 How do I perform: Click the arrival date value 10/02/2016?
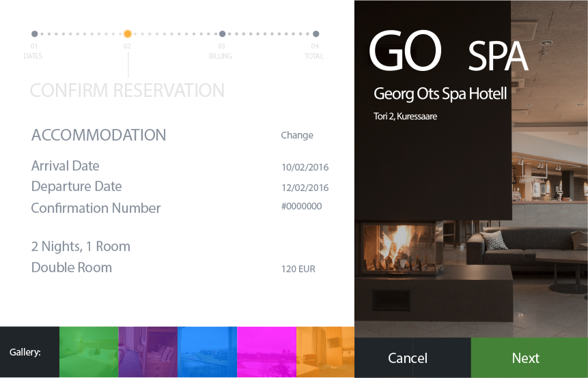click(x=305, y=167)
